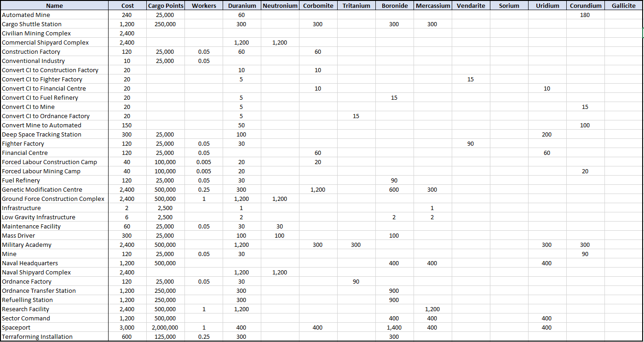Click the Infrastructure name cell
Viewport: 644px width, 342px height.
click(55, 208)
